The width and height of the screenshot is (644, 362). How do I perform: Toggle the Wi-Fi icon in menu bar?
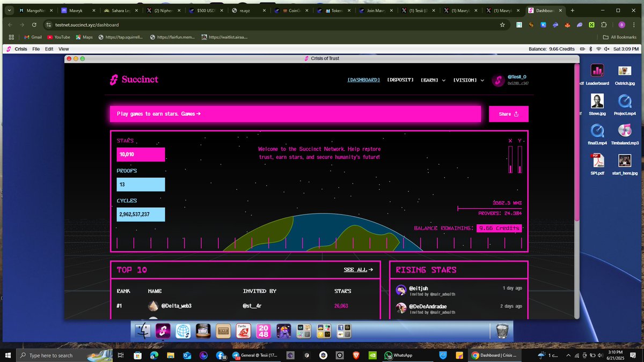click(x=598, y=49)
